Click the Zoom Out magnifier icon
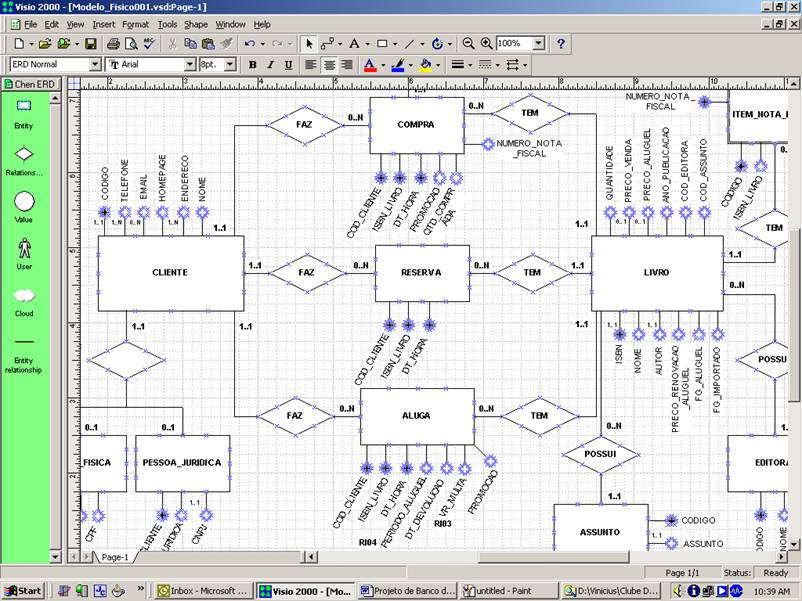 [x=469, y=44]
